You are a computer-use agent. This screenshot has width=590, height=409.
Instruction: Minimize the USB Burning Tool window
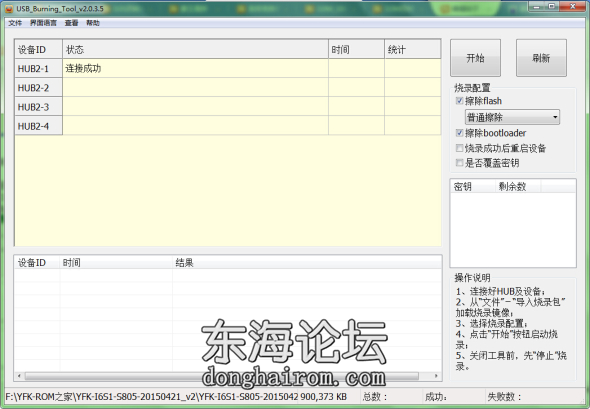click(x=537, y=6)
